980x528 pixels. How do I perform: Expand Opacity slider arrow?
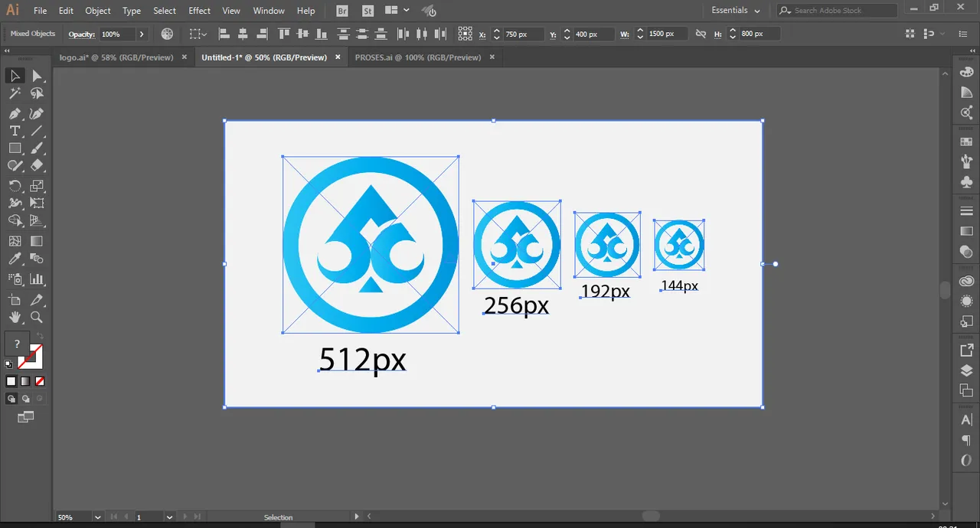coord(142,34)
